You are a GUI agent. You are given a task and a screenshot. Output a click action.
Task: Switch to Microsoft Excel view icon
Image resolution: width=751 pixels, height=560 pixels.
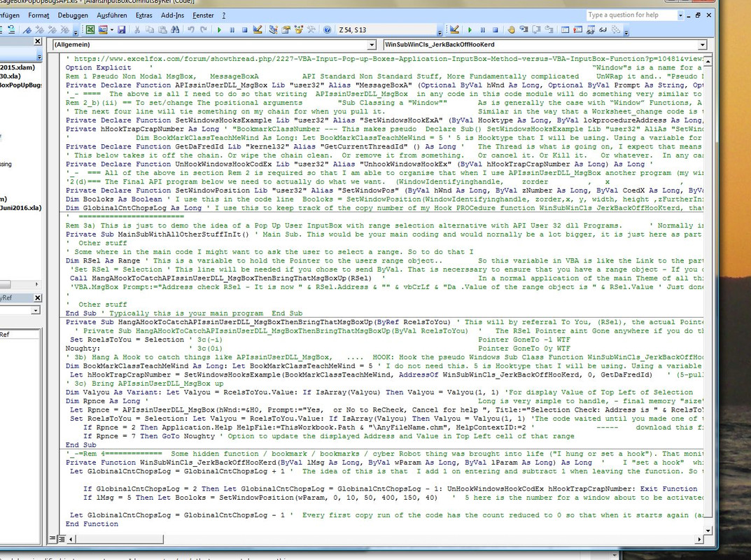pos(90,29)
